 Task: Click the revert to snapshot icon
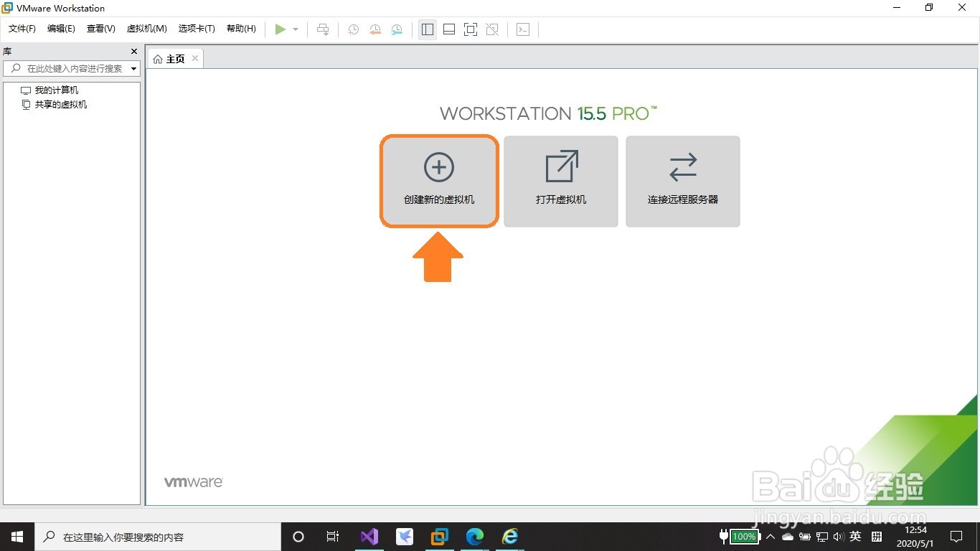(375, 29)
